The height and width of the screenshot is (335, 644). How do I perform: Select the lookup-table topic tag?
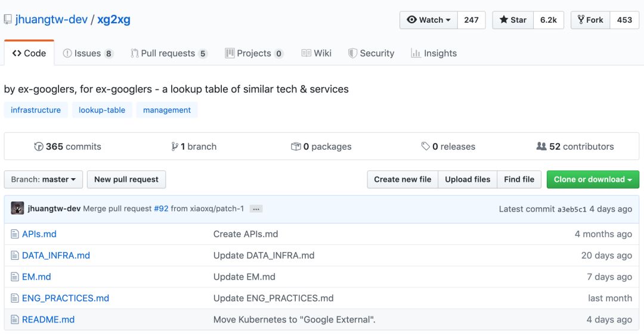102,110
